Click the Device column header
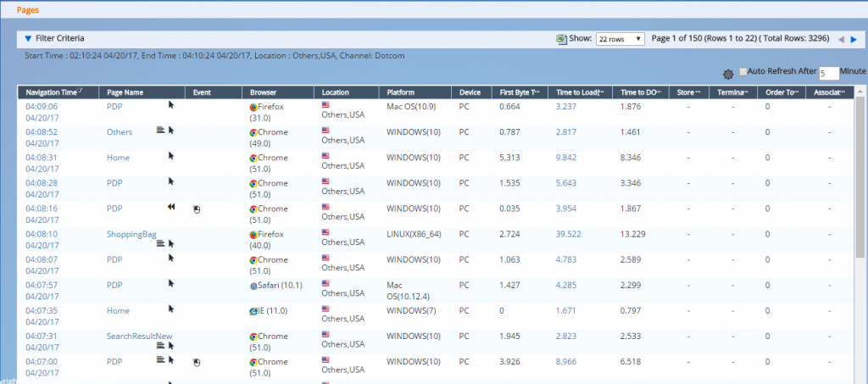The height and width of the screenshot is (384, 868). [x=470, y=92]
